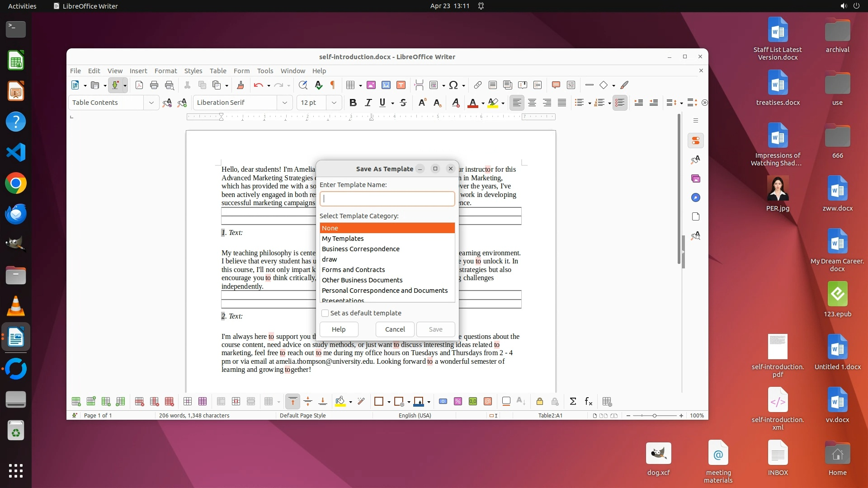Click the Sum icon in table toolbar
Viewport: 868px width, 488px height.
(573, 402)
